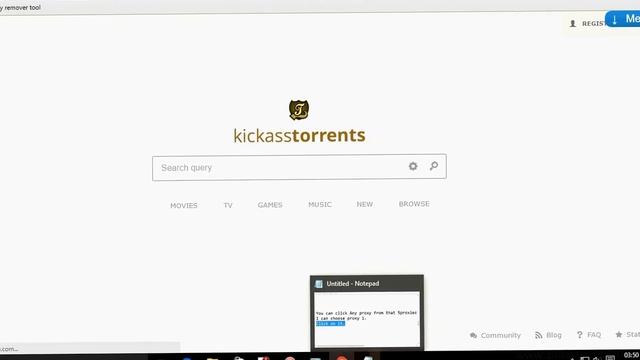Click the taskbar clock
The height and width of the screenshot is (360, 640).
click(x=631, y=355)
